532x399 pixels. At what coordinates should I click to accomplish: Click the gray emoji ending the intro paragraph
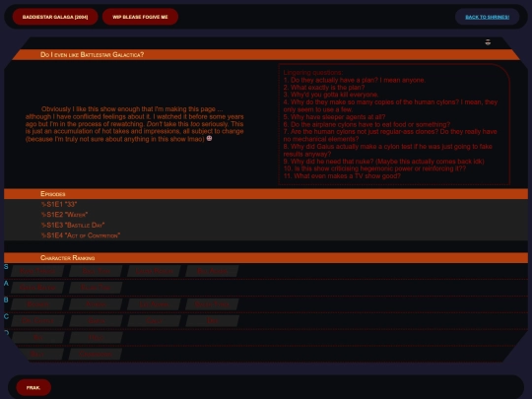(209, 138)
